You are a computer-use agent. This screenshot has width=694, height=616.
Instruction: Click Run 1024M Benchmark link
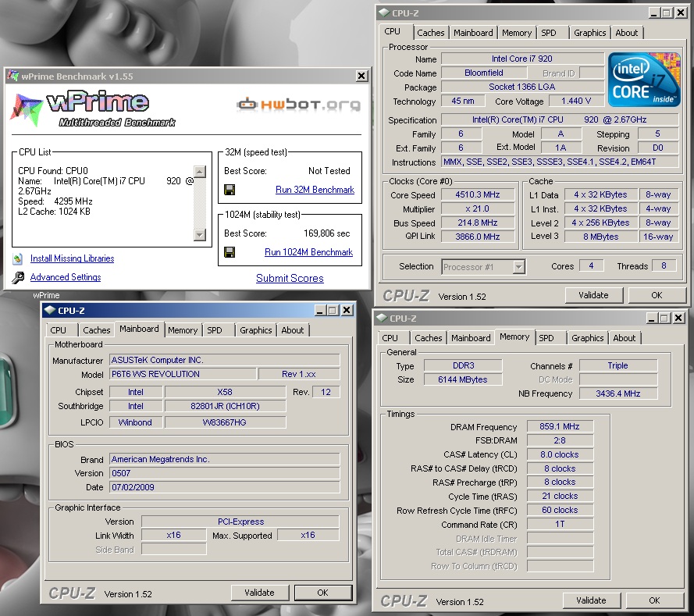coord(308,252)
